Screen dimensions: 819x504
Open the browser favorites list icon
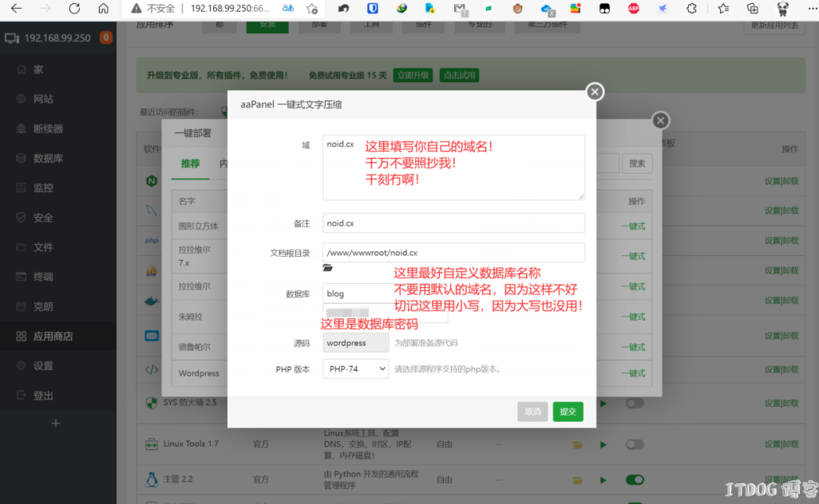point(723,8)
